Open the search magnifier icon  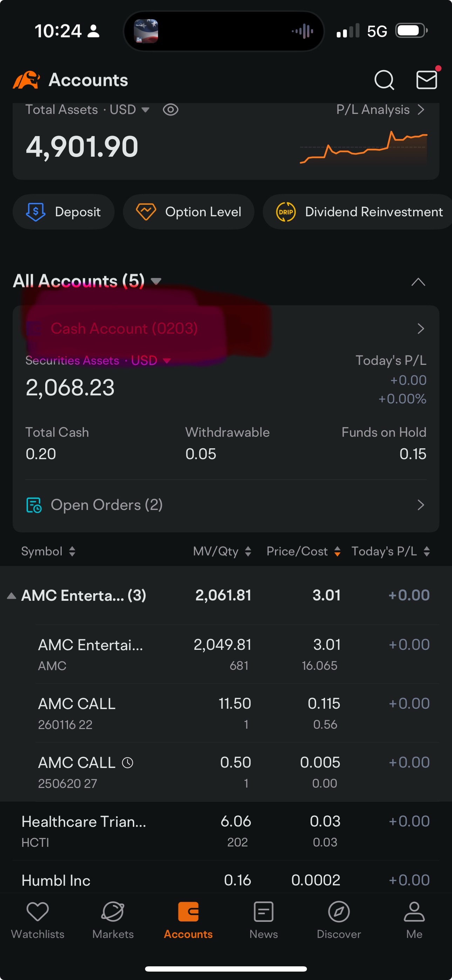[384, 80]
